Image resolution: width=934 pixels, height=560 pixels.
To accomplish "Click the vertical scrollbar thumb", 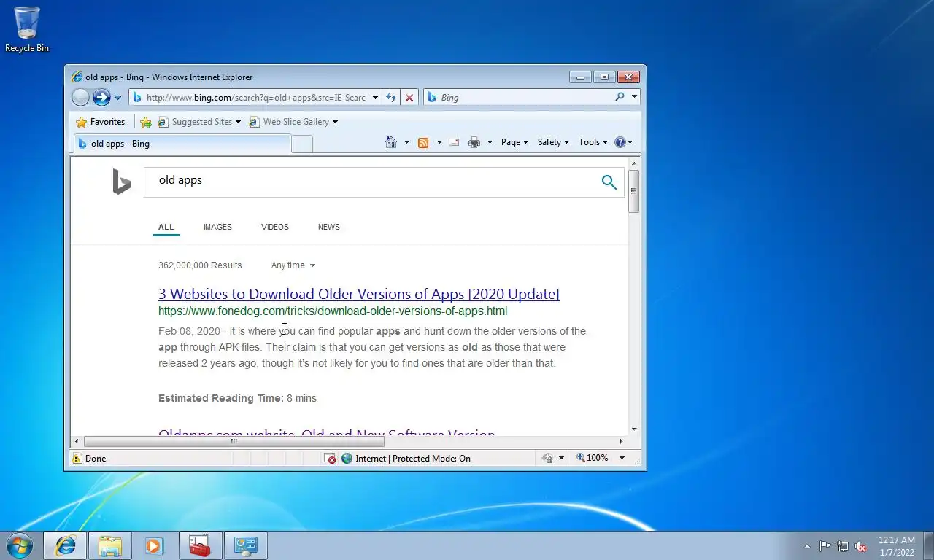I will [x=633, y=191].
